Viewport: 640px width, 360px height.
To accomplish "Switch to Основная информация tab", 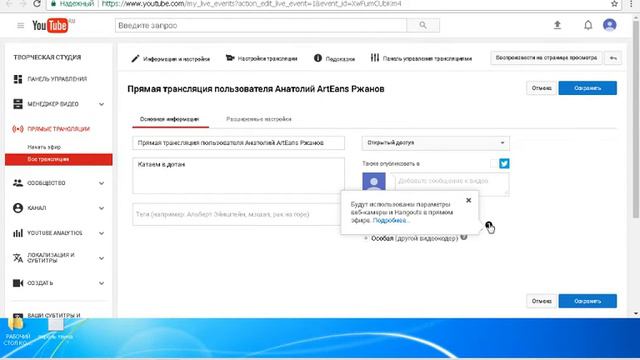I will tap(169, 119).
